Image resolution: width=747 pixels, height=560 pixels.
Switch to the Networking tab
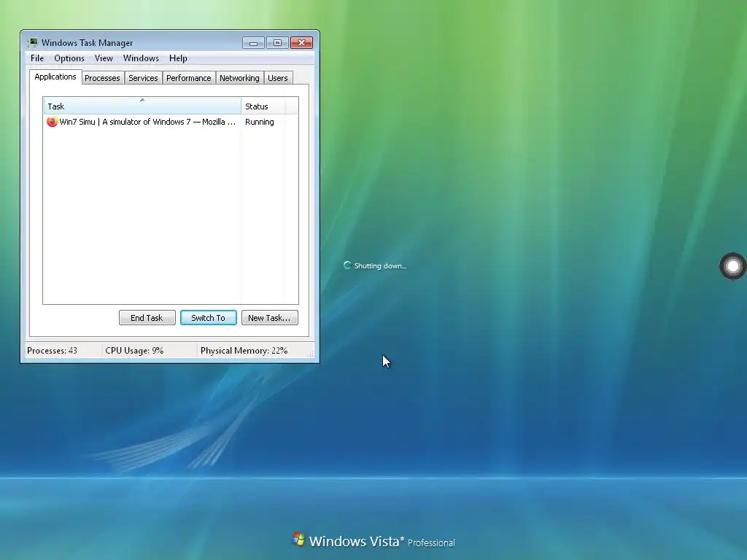click(239, 78)
